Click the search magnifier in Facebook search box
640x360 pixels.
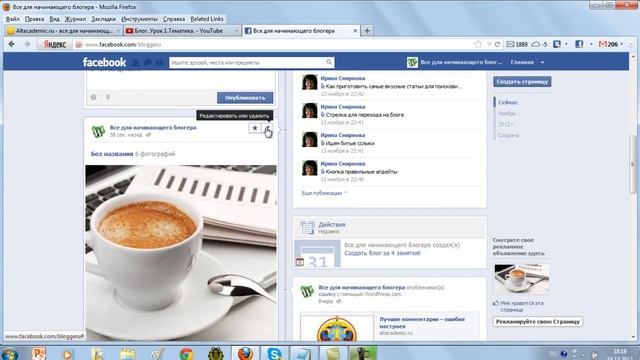tap(329, 62)
